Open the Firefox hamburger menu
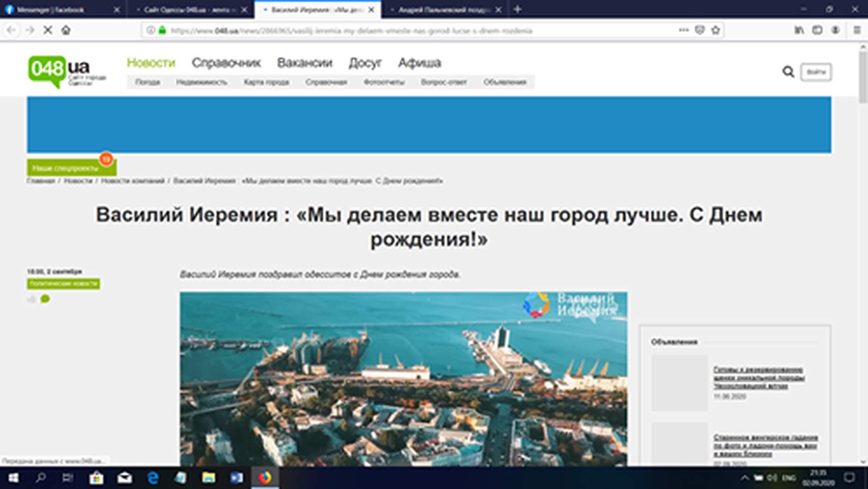Viewport: 868px width, 489px height. click(x=857, y=30)
